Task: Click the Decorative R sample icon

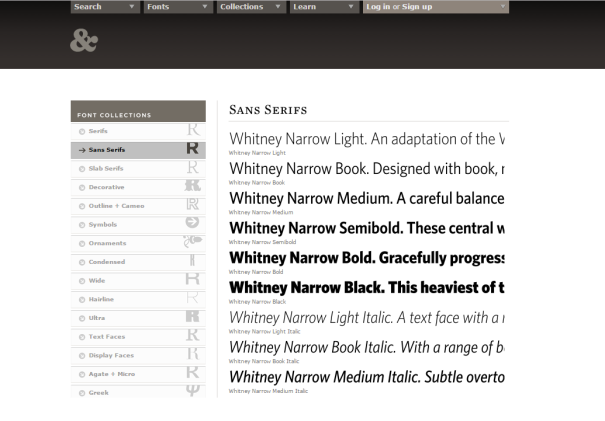Action: point(193,186)
